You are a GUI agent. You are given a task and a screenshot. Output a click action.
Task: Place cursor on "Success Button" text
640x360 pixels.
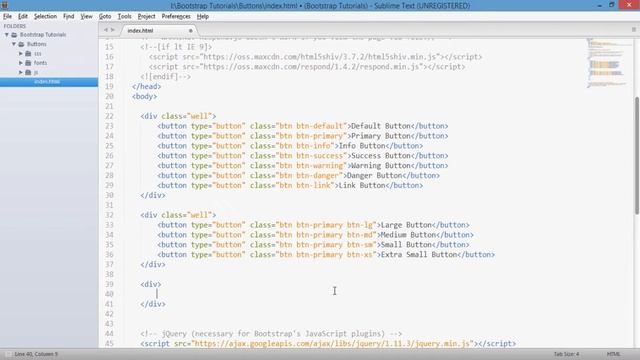(x=381, y=156)
